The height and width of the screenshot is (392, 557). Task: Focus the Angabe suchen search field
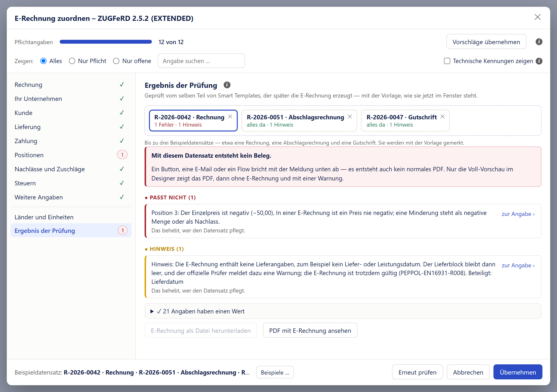(201, 61)
